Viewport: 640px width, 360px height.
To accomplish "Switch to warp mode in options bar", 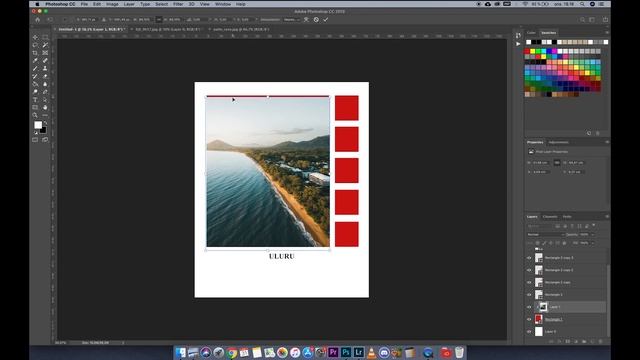I will click(306, 20).
